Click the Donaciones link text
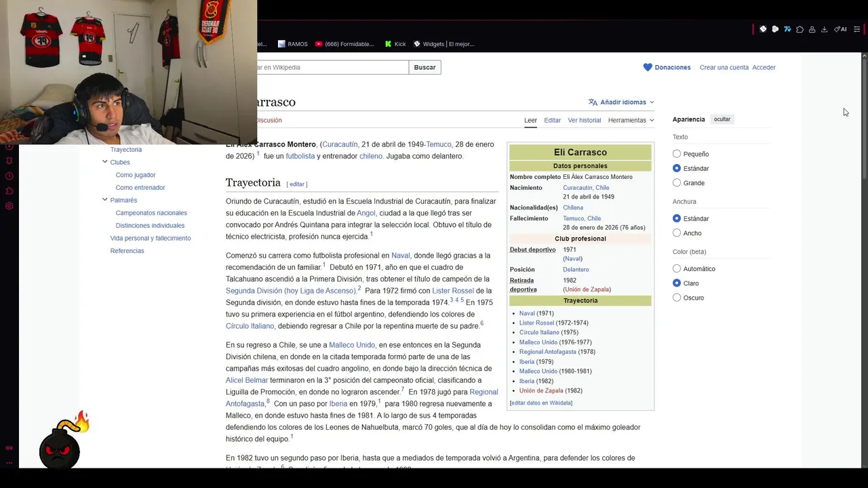The width and height of the screenshot is (868, 488). coord(673,67)
